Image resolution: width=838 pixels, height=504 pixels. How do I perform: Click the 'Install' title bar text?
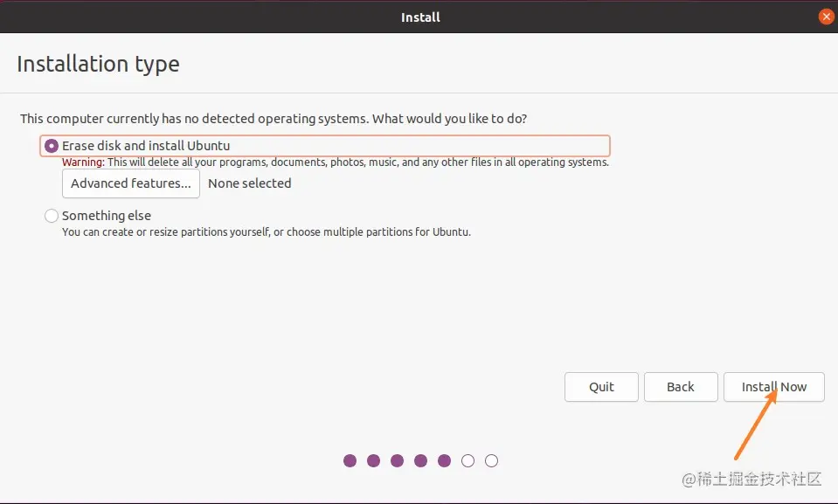(x=420, y=17)
